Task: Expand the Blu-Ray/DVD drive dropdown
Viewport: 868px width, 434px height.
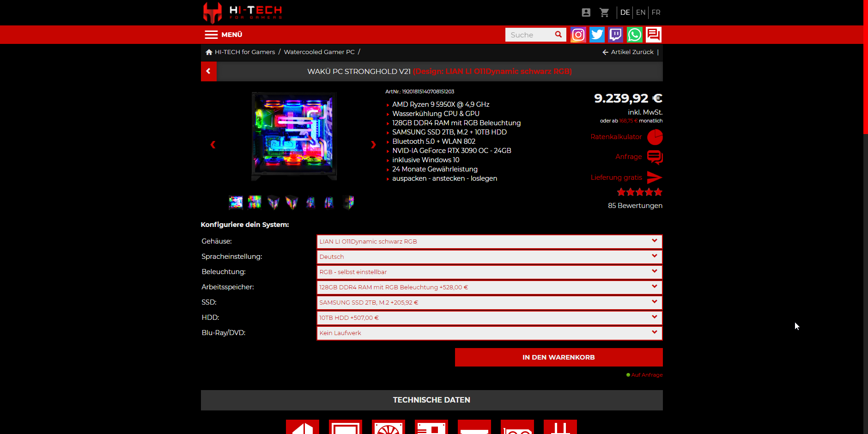Action: [489, 333]
